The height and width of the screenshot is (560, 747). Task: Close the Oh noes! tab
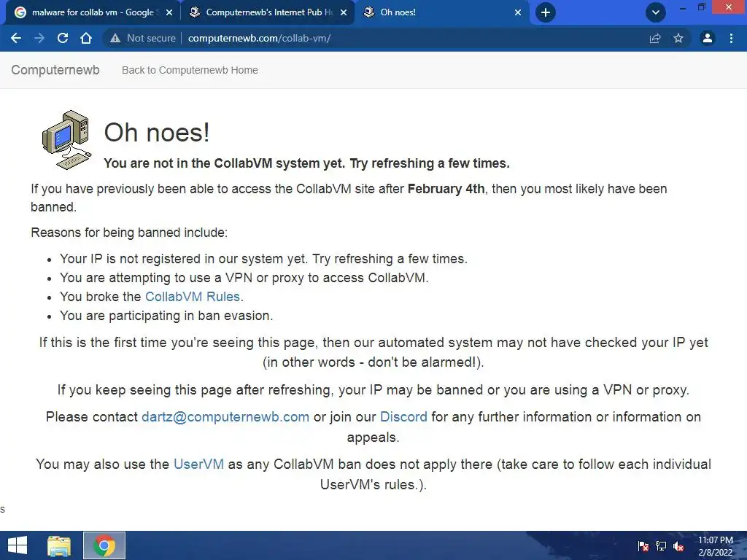518,12
